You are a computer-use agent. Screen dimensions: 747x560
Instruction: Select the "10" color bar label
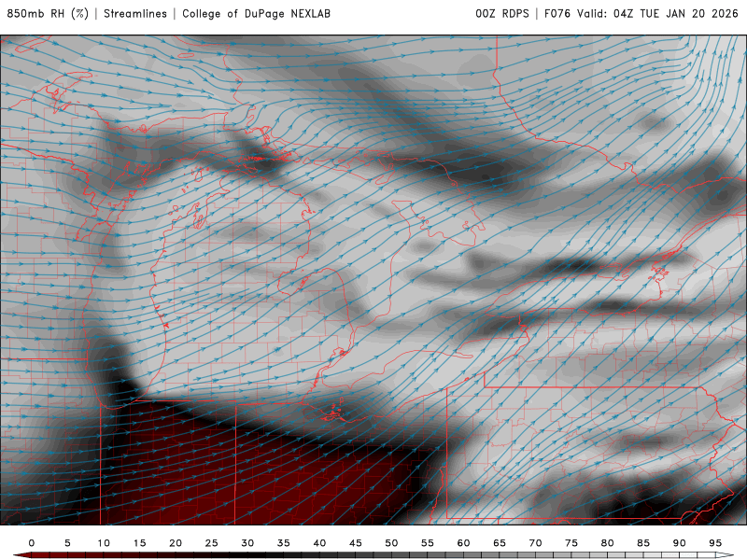pos(104,543)
